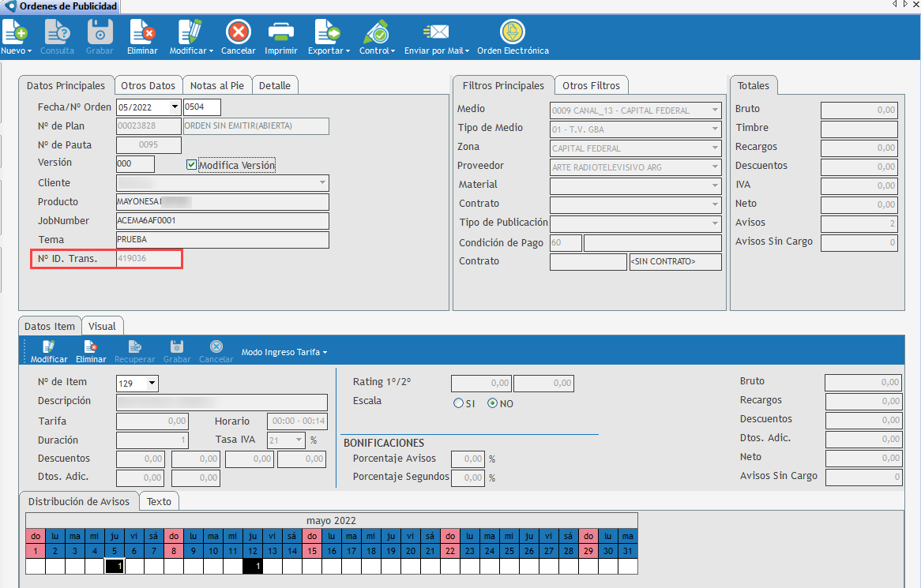
Task: Click the Consulta toolbar icon
Action: click(57, 32)
